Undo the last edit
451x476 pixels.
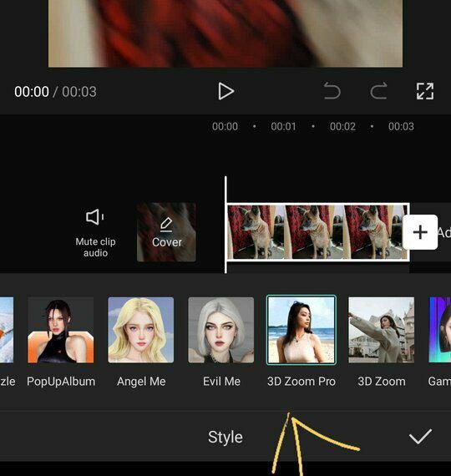(x=332, y=91)
